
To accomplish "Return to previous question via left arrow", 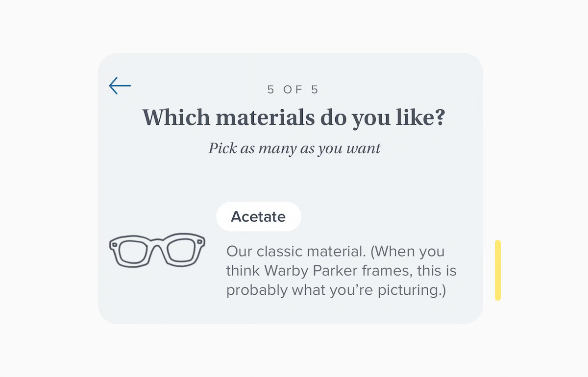I will tap(120, 86).
